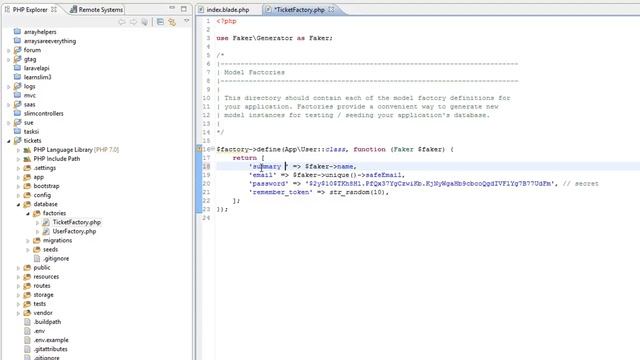Click the arraysareeverything project folder icon

[x=17, y=41]
